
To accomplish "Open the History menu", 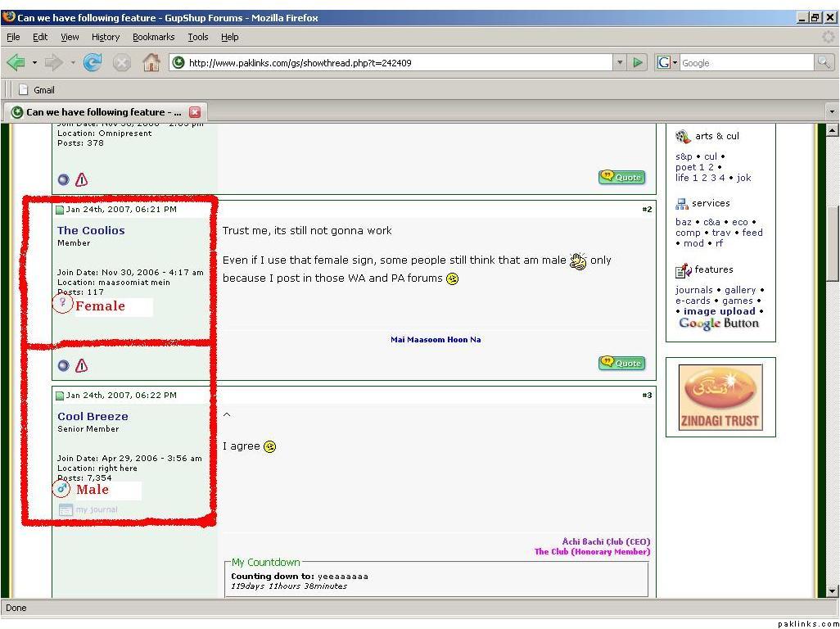I will pos(106,37).
